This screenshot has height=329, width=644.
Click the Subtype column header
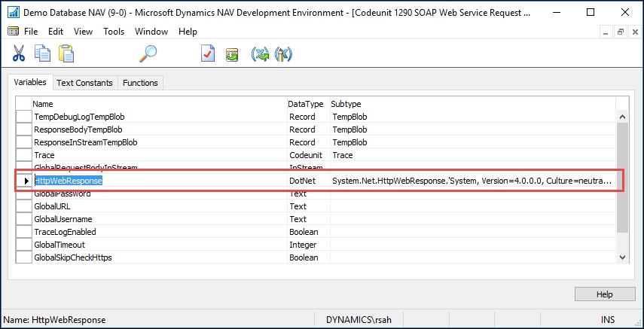click(x=472, y=104)
